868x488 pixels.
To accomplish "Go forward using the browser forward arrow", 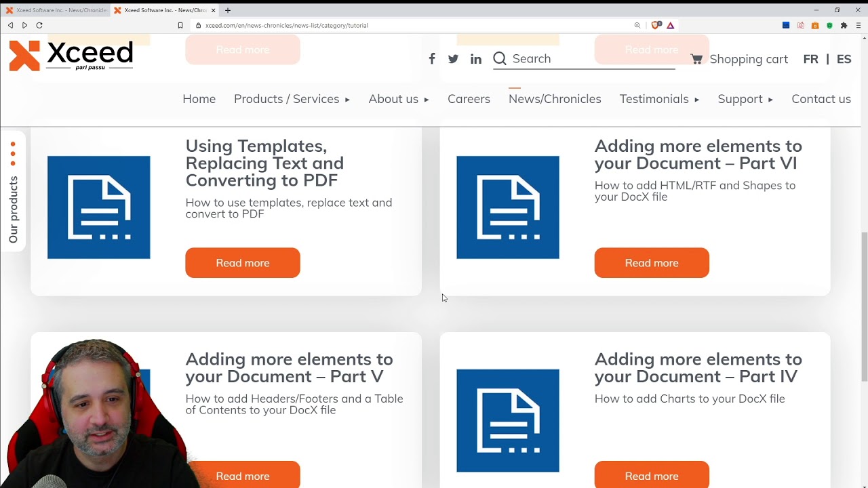I will 24,25.
